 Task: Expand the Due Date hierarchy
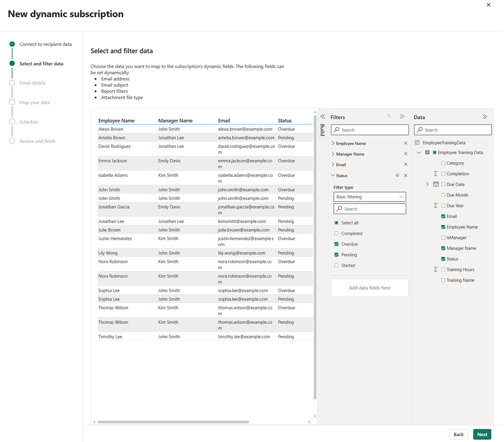tap(427, 184)
